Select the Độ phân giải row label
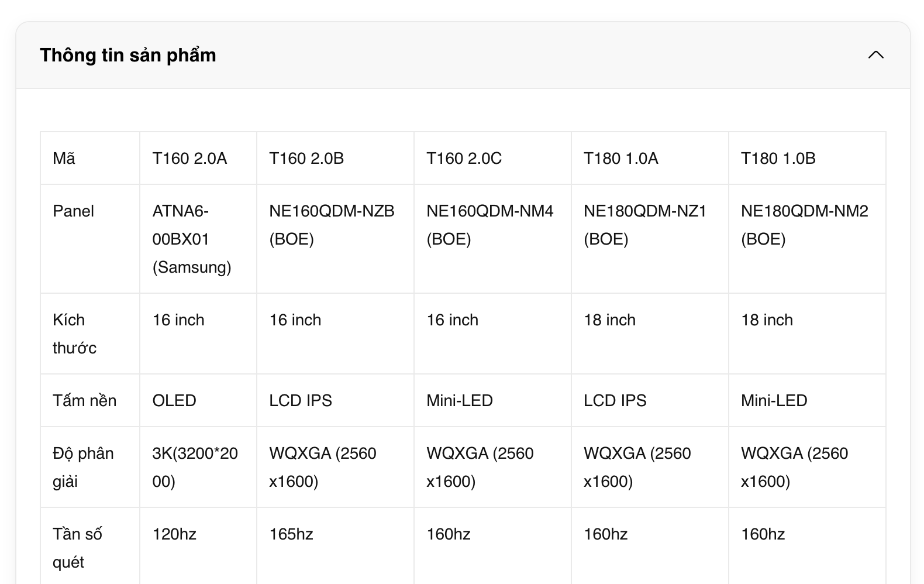Viewport: 924px width, 584px height. [x=82, y=467]
